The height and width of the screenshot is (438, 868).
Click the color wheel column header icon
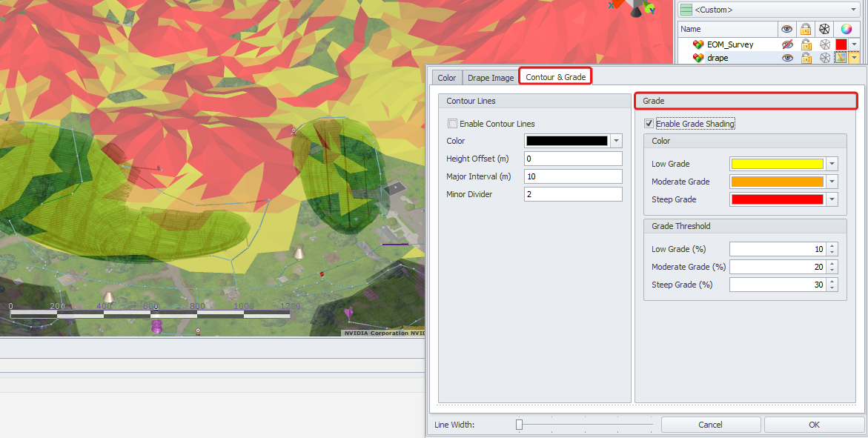click(847, 29)
